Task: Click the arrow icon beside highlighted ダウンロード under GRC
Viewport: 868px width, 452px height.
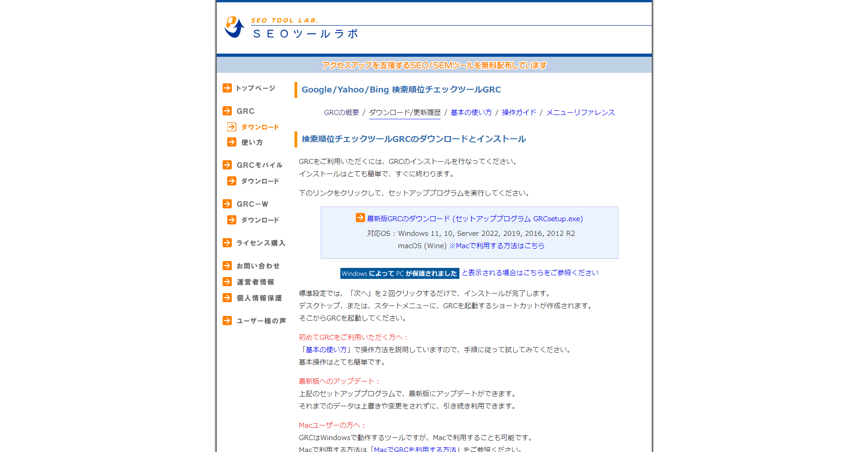Action: click(232, 127)
